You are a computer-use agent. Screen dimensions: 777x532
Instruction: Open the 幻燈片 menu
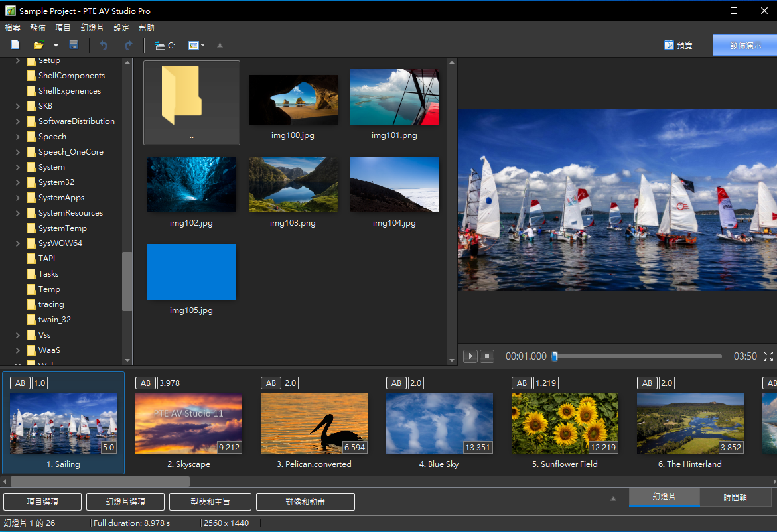coord(92,28)
